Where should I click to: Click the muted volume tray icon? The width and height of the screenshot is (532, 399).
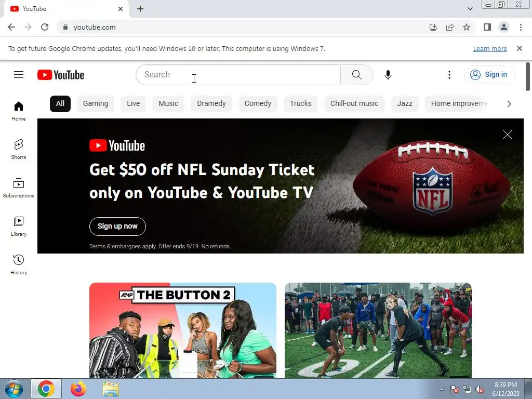coord(480,390)
